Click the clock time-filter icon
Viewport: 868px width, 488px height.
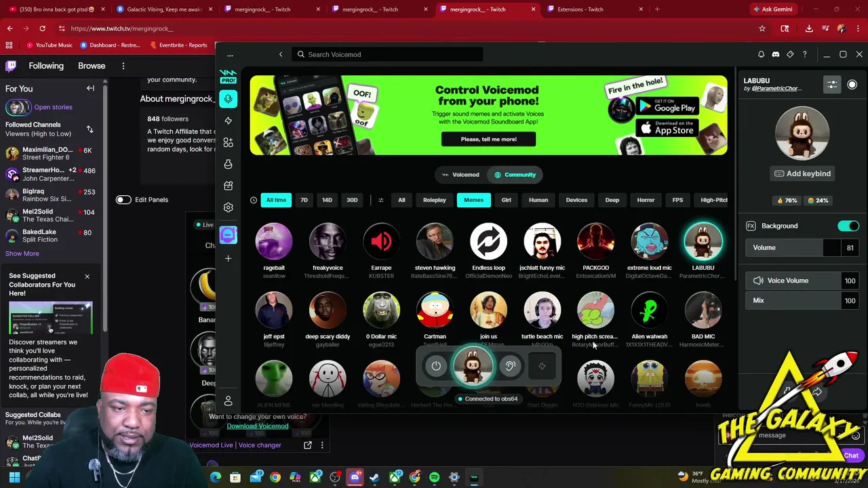click(254, 200)
